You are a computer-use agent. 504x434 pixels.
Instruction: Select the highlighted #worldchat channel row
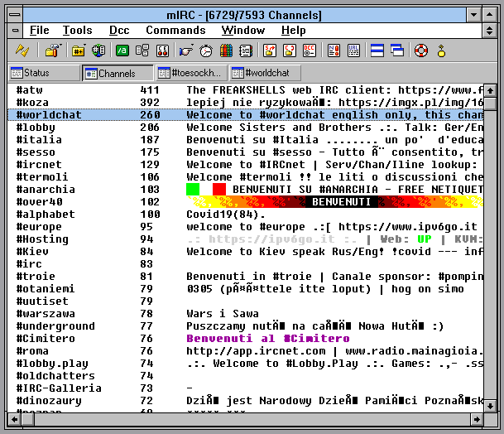pyautogui.click(x=246, y=115)
